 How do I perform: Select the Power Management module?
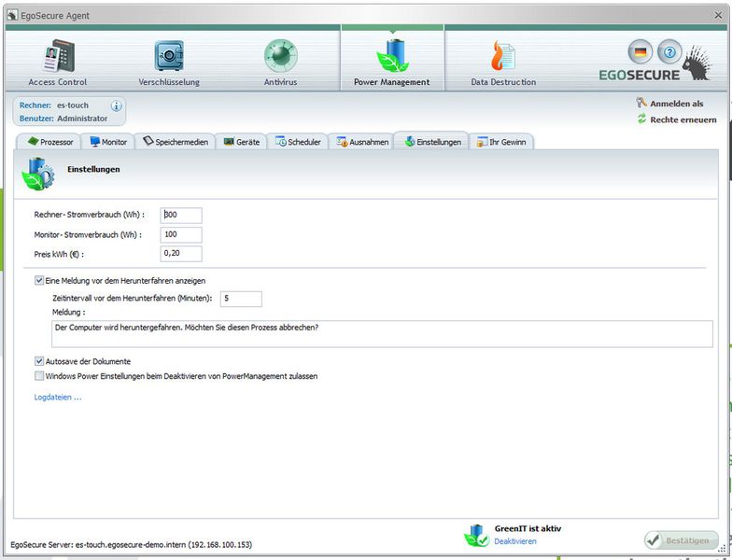[392, 62]
